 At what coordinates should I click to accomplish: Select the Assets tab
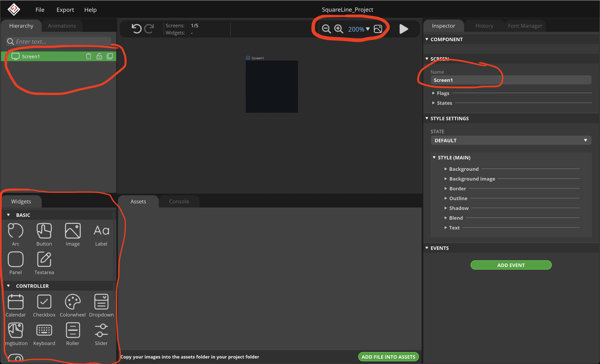(138, 201)
